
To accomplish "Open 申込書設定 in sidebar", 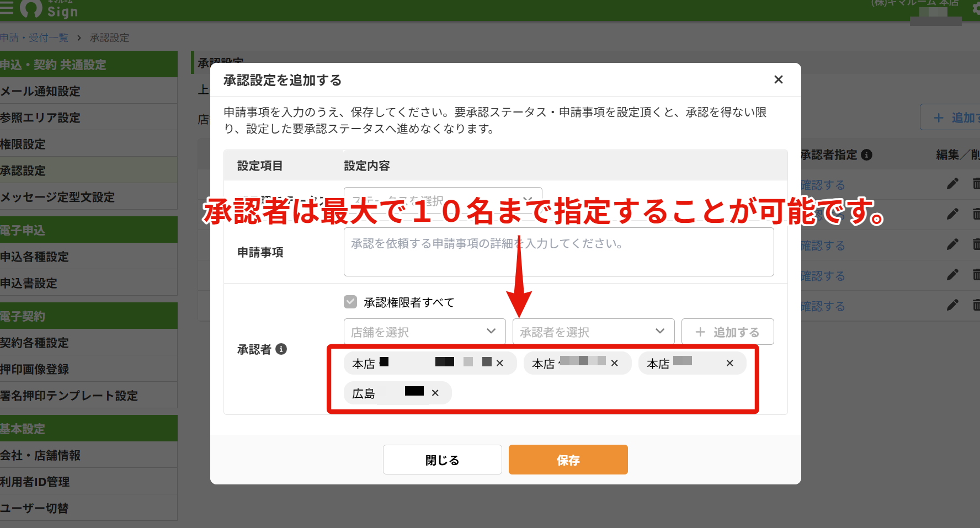I will [x=88, y=283].
